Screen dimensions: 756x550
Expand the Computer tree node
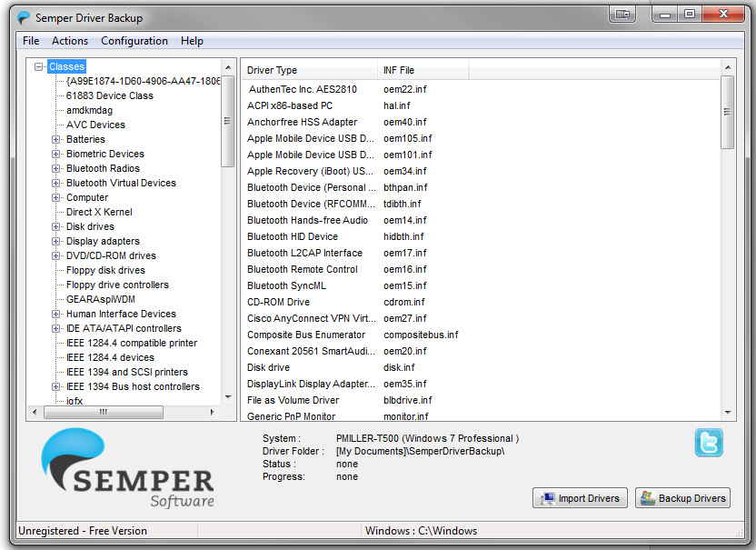(x=56, y=197)
